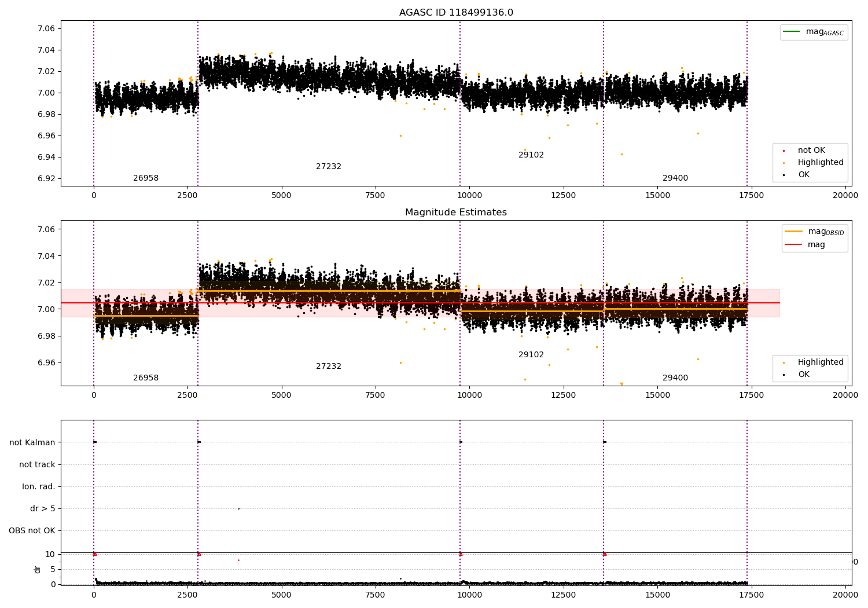The image size is (868, 608).
Task: Click the 6.96 tick of Magnitude Estimates plot
Action: (47, 363)
